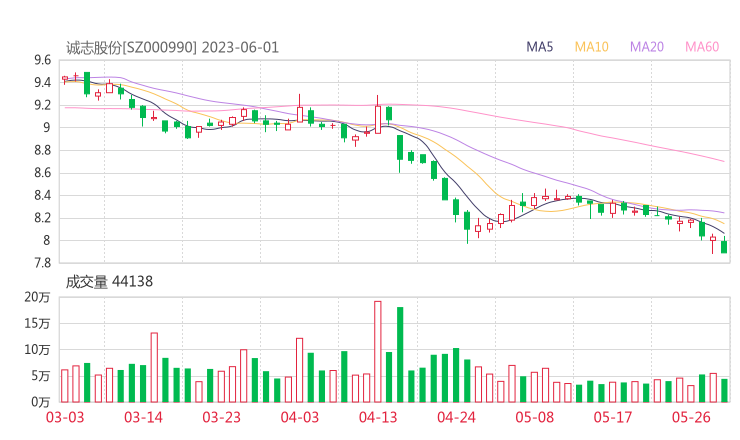The width and height of the screenshot is (740, 440).
Task: Click the 05-26 date axis label
Action: [691, 417]
